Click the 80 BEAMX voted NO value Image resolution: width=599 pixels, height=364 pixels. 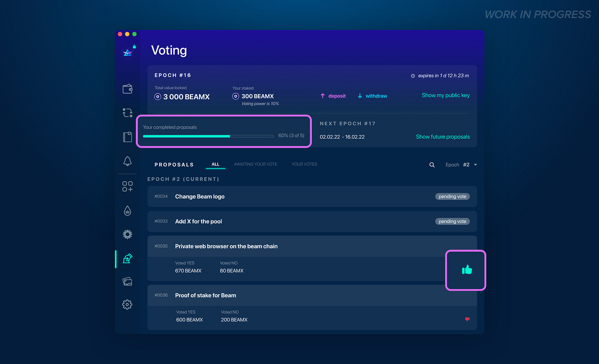coord(232,271)
